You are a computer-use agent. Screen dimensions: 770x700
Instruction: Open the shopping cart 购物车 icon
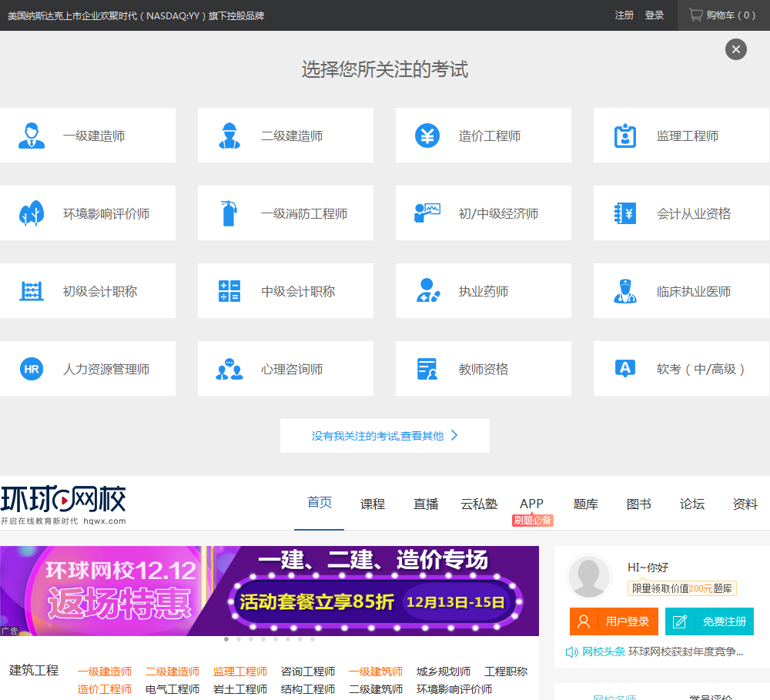point(695,15)
